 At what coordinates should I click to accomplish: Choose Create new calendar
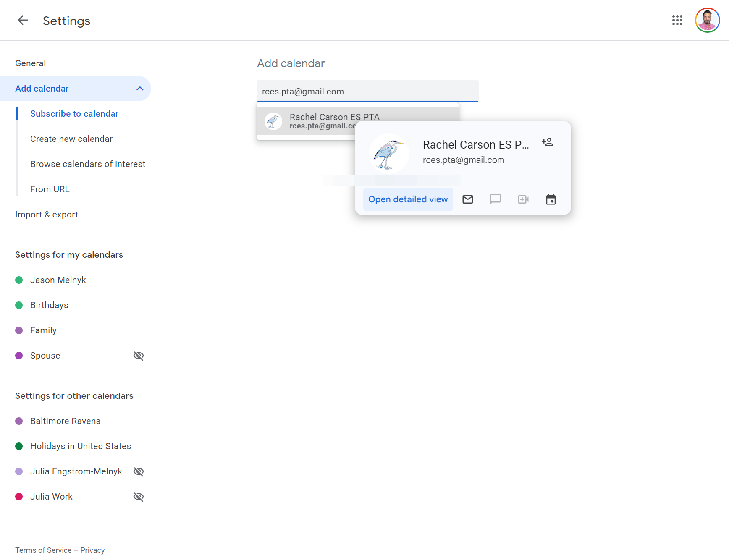tap(71, 139)
